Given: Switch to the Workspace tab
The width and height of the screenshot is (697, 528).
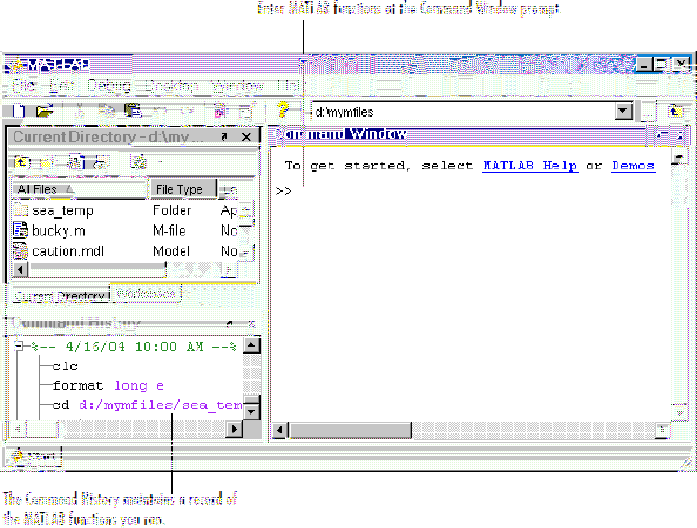Looking at the screenshot, I should (x=146, y=294).
